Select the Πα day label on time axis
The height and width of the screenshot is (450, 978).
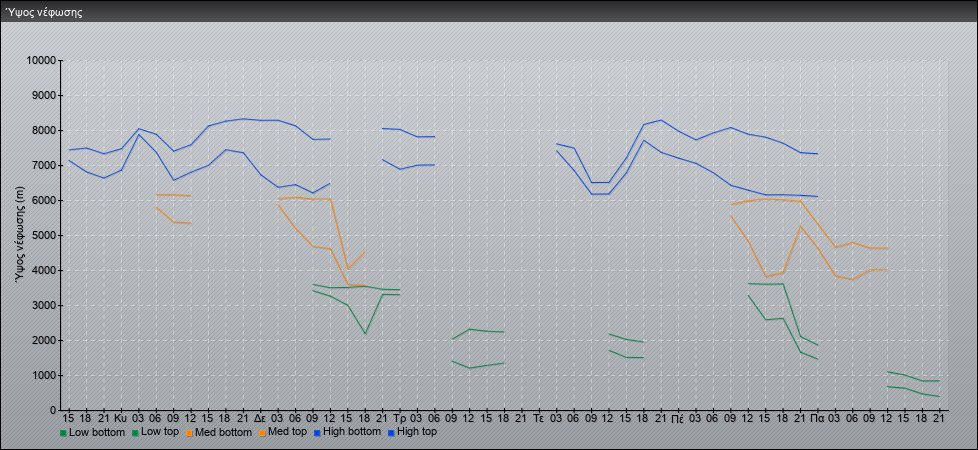817,418
